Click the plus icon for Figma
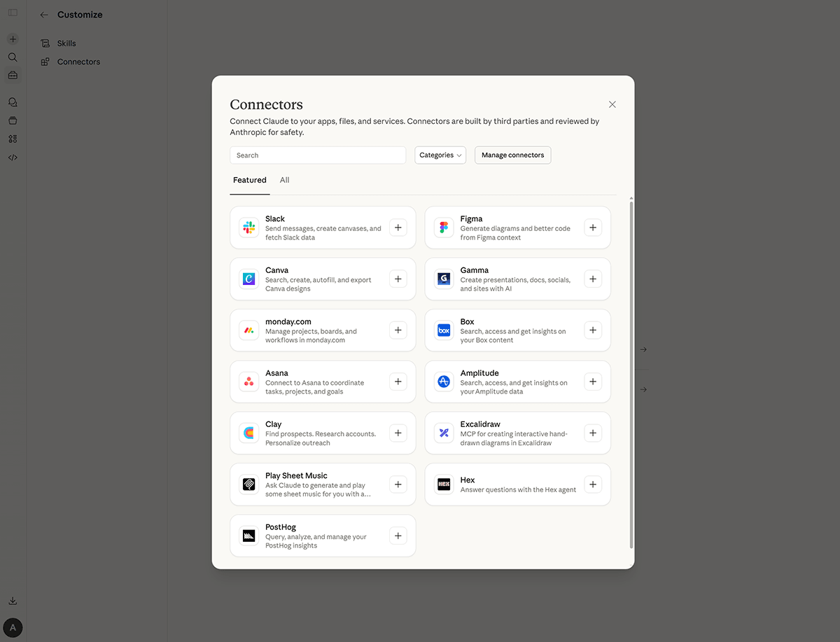This screenshot has width=840, height=642. click(x=592, y=228)
